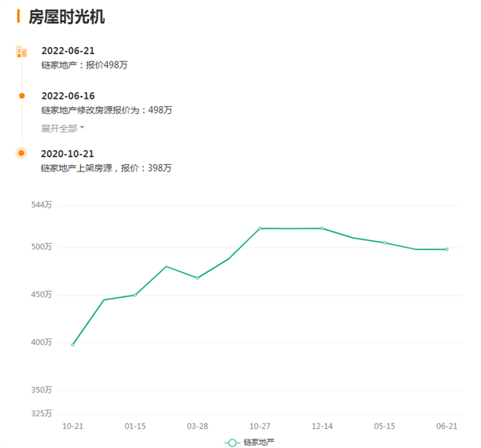Image resolution: width=481 pixels, height=448 pixels.
Task: Click the building icon beside 2022-06-21
Action: 22,52
